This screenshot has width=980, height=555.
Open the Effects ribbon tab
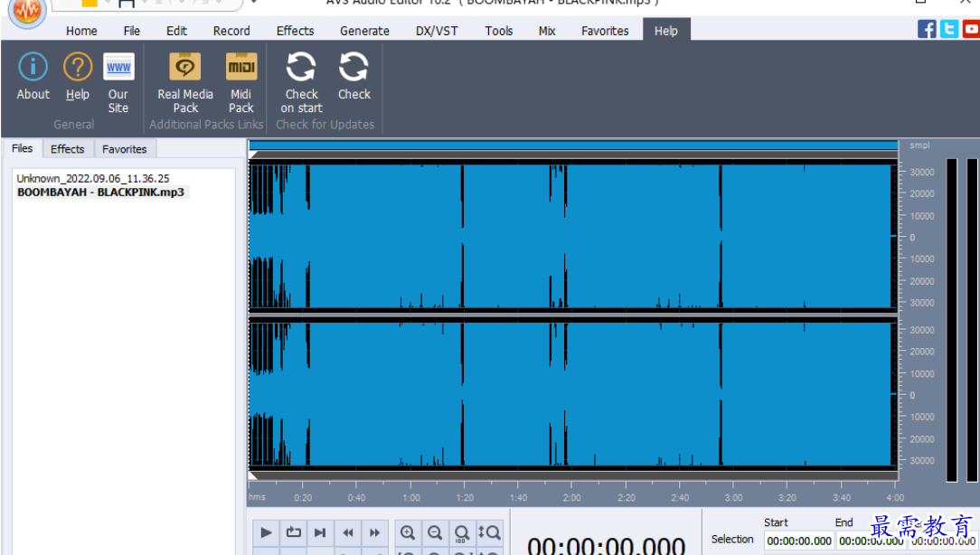coord(295,31)
